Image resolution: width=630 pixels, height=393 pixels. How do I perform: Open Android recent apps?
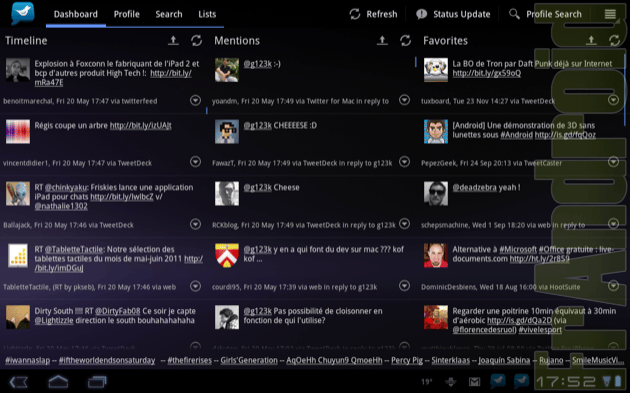pyautogui.click(x=97, y=381)
